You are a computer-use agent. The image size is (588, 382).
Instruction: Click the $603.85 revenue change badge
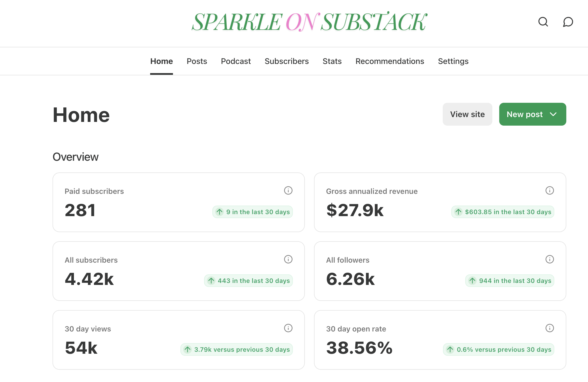point(503,212)
